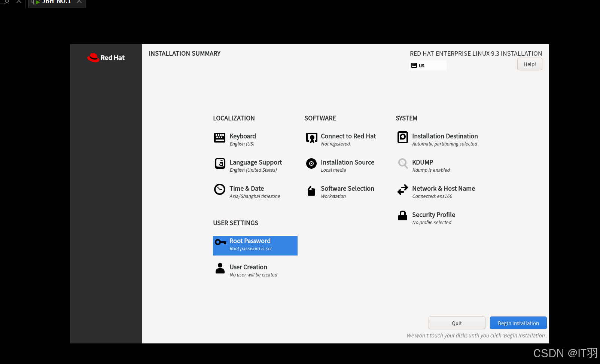
Task: Click the Root Password key icon
Action: pos(220,242)
